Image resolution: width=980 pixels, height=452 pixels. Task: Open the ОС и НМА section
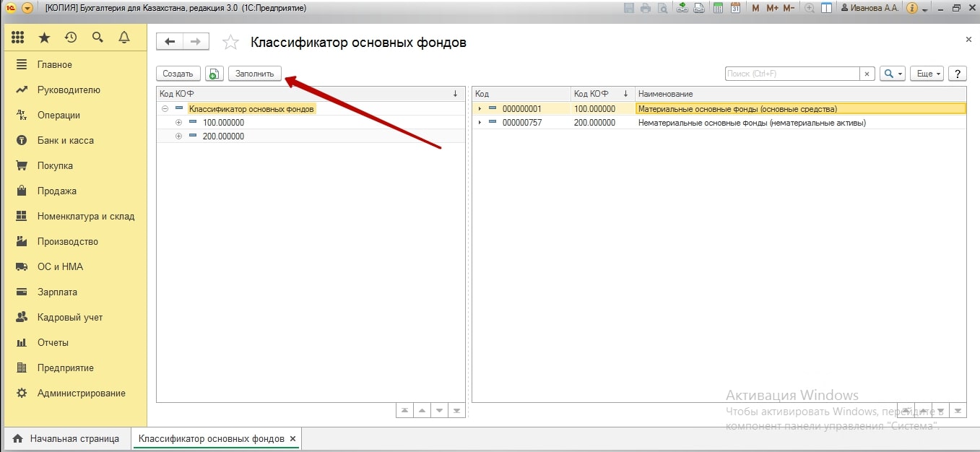point(60,266)
